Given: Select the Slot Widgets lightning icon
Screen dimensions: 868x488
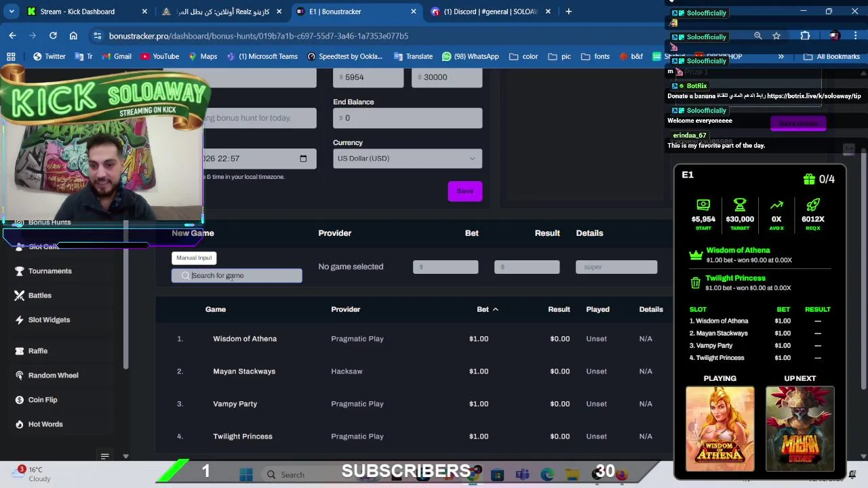Looking at the screenshot, I should (x=20, y=320).
